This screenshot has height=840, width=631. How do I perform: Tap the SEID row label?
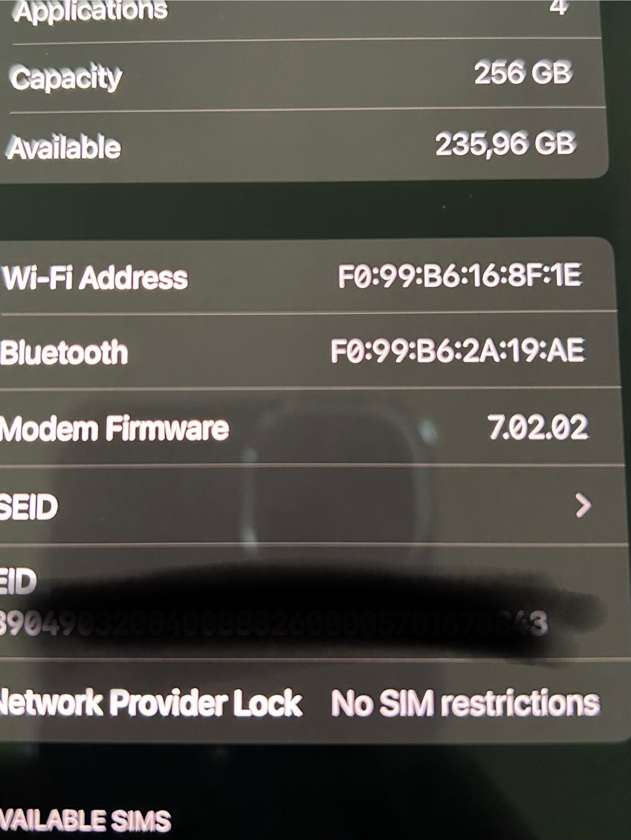[x=28, y=507]
